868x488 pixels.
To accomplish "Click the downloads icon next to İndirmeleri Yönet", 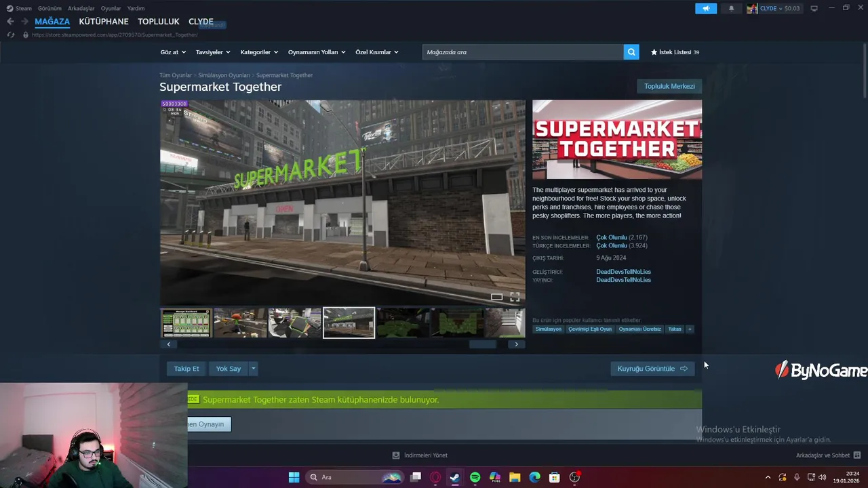I will click(x=396, y=455).
